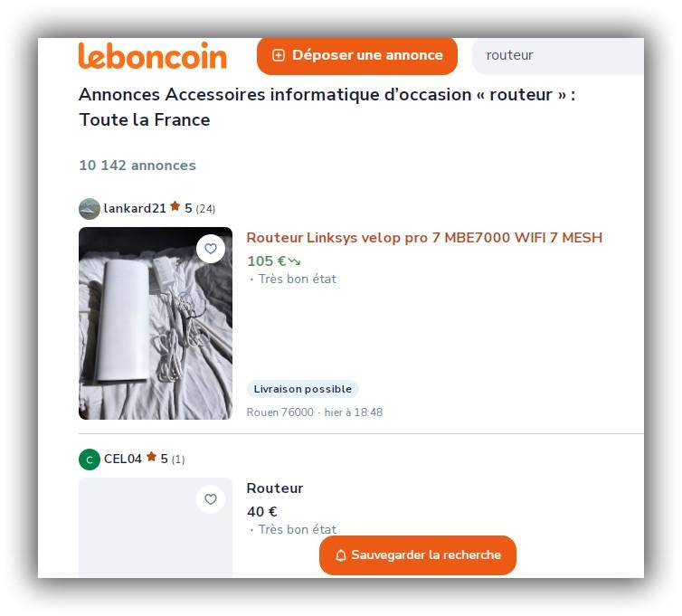Open lankard21 profile avatar

click(90, 209)
